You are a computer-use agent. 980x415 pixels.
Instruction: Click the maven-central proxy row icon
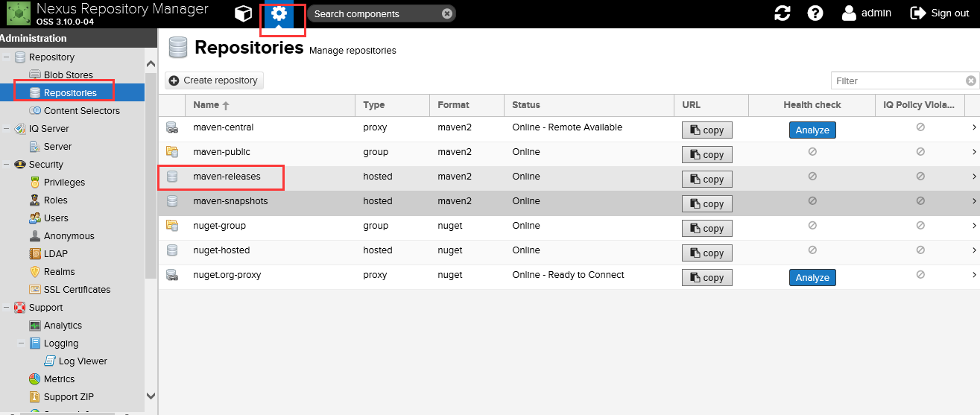[172, 127]
